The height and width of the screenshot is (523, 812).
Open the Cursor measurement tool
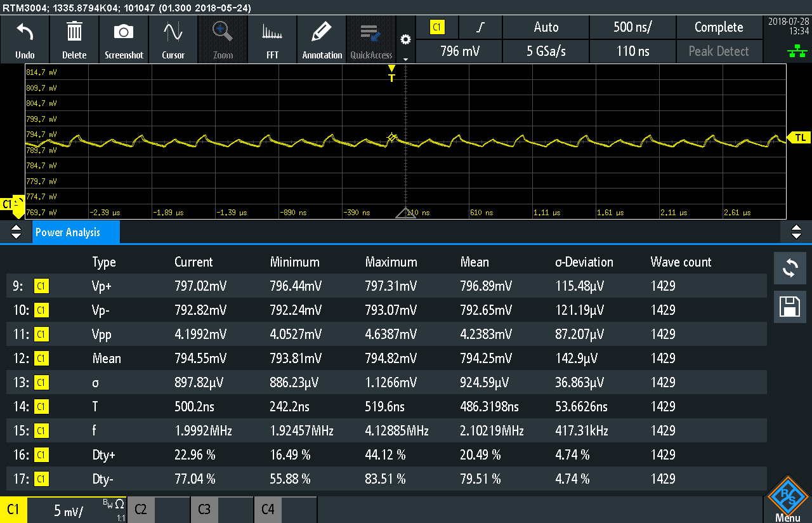pos(173,32)
